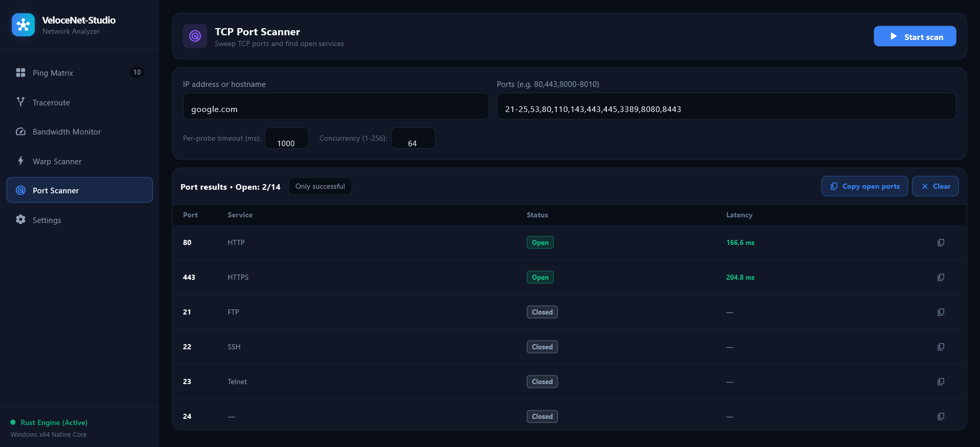Copy the port 24 row
980x447 pixels.
tap(941, 416)
